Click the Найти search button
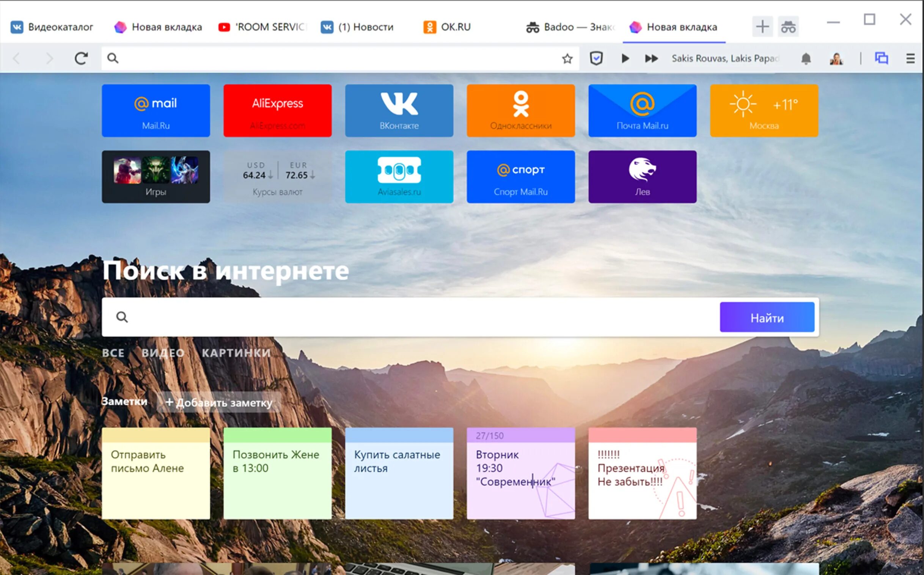The image size is (924, 575). tap(767, 317)
